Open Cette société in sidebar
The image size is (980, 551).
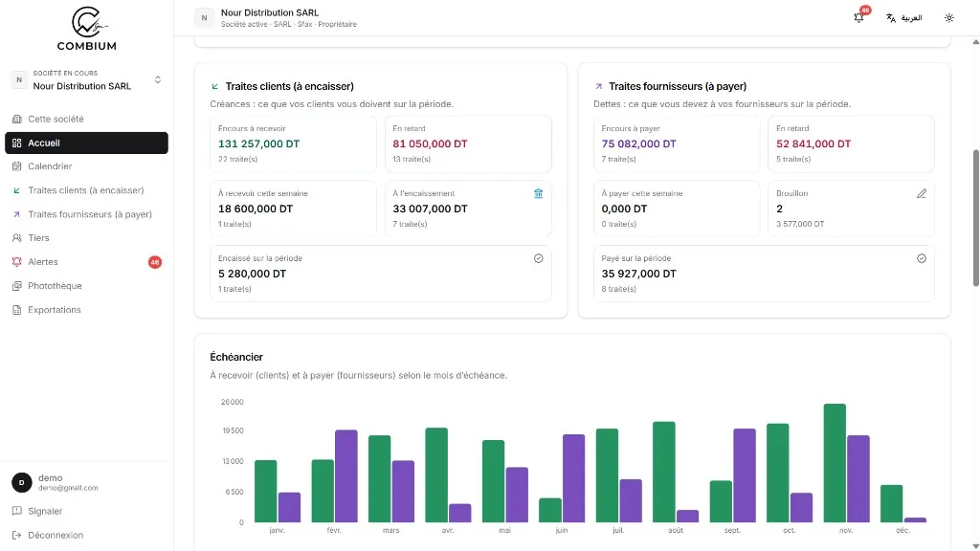point(86,119)
